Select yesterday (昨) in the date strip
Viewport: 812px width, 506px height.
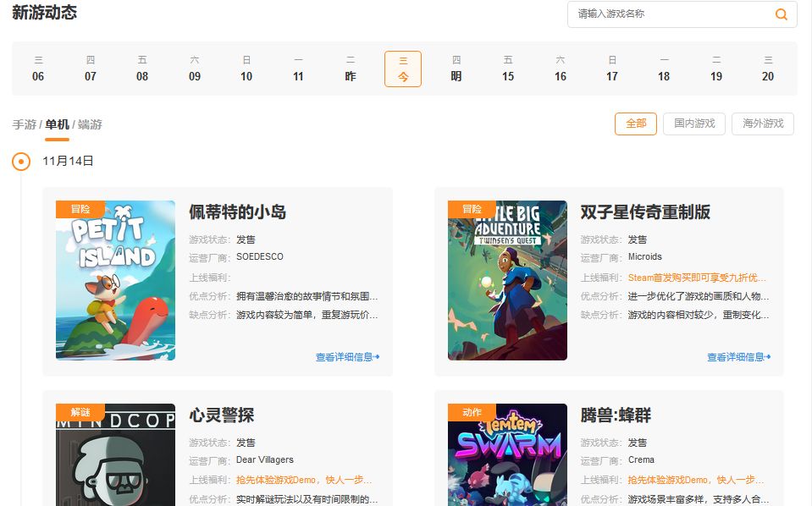pyautogui.click(x=351, y=69)
